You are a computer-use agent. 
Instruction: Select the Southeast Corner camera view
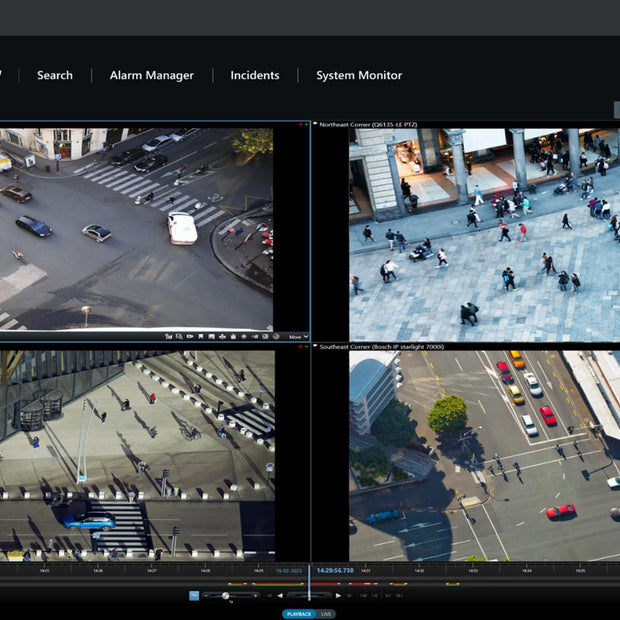point(484,456)
